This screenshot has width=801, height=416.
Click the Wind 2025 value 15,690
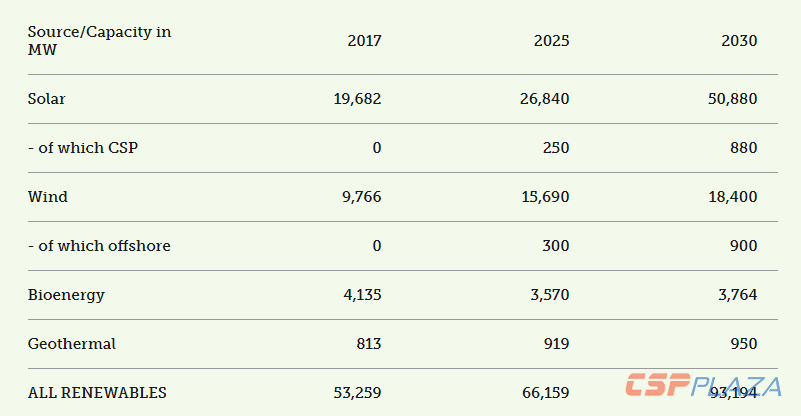pos(544,197)
